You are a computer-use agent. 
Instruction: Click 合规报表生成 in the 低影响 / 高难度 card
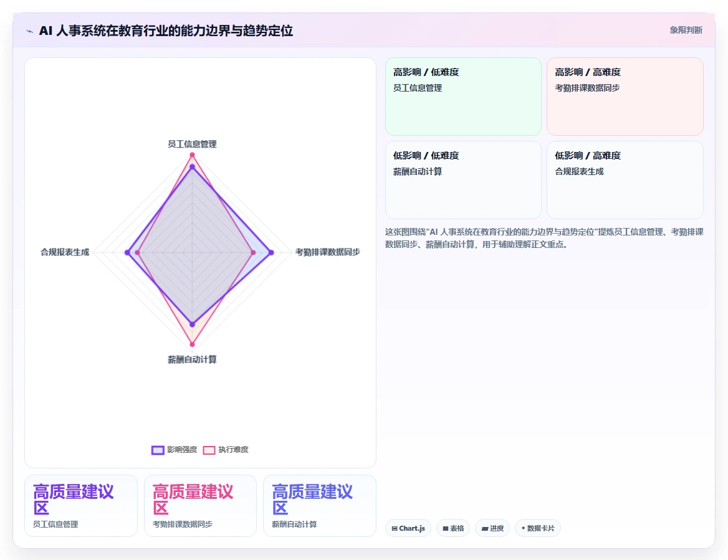[x=580, y=172]
